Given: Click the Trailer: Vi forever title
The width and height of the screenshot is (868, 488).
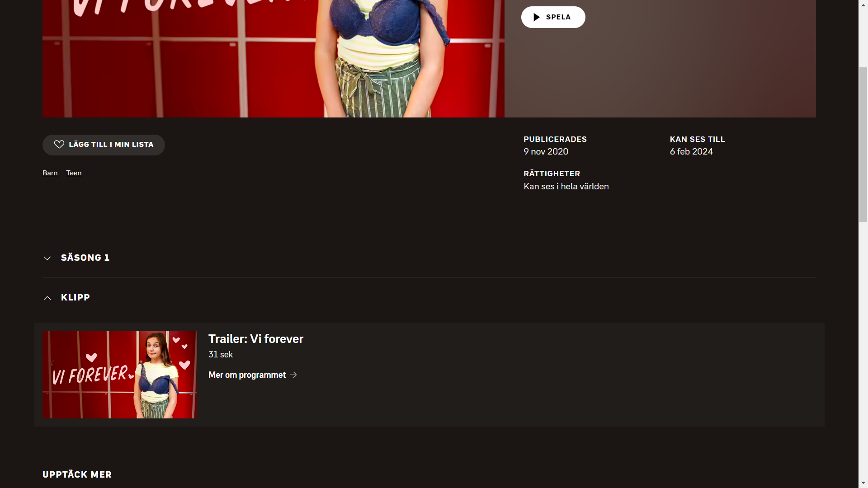Looking at the screenshot, I should click(x=256, y=339).
